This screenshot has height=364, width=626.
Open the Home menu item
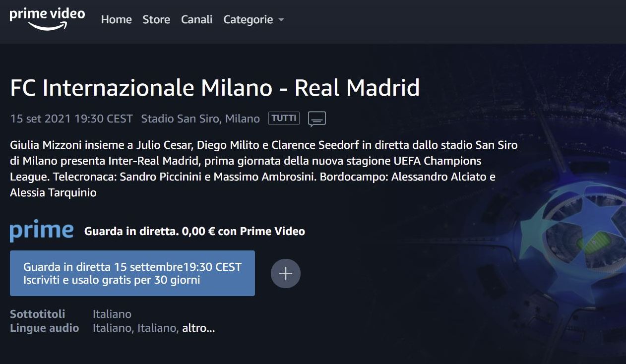point(117,19)
